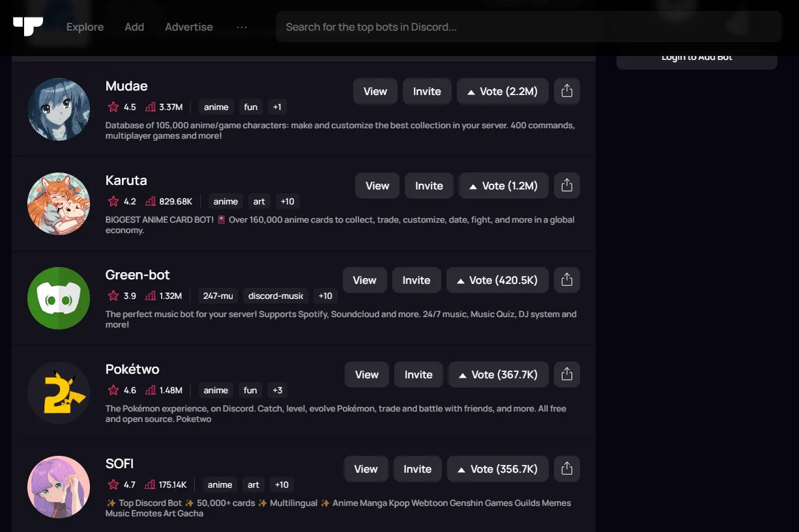Image resolution: width=799 pixels, height=532 pixels.
Task: Vote for Karuta (1.2M)
Action: click(x=504, y=186)
